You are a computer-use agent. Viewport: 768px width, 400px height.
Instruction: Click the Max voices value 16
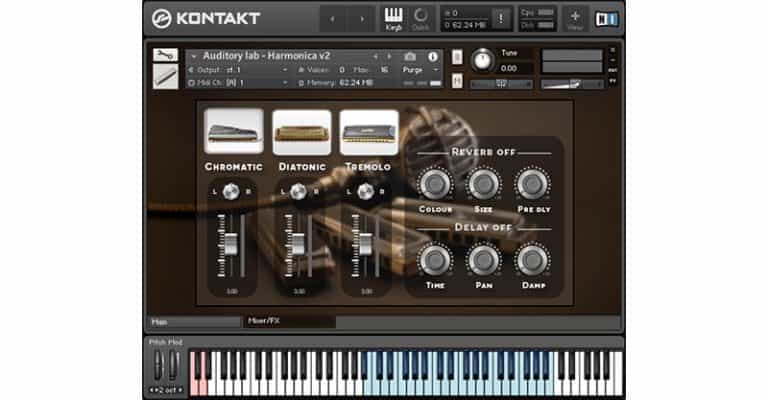[x=384, y=70]
